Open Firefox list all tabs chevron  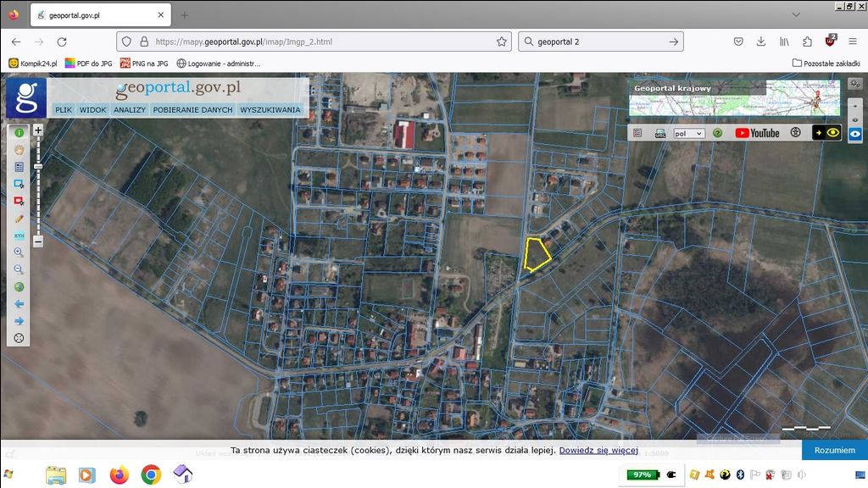click(x=795, y=14)
